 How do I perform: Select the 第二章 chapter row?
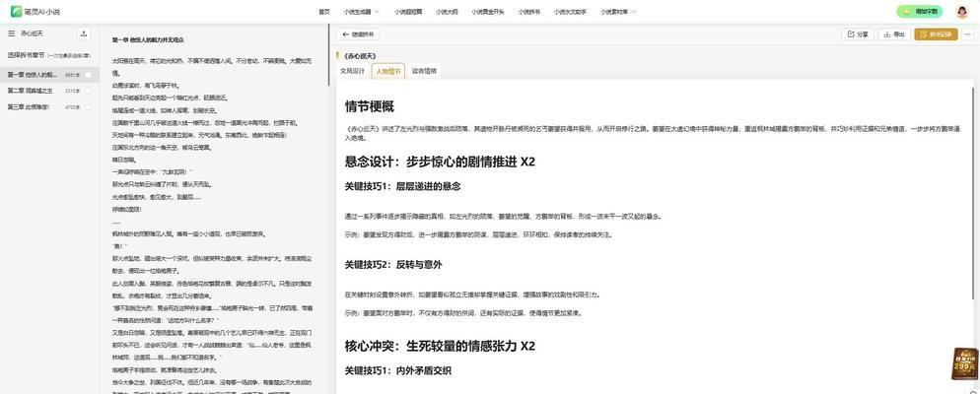[x=49, y=92]
